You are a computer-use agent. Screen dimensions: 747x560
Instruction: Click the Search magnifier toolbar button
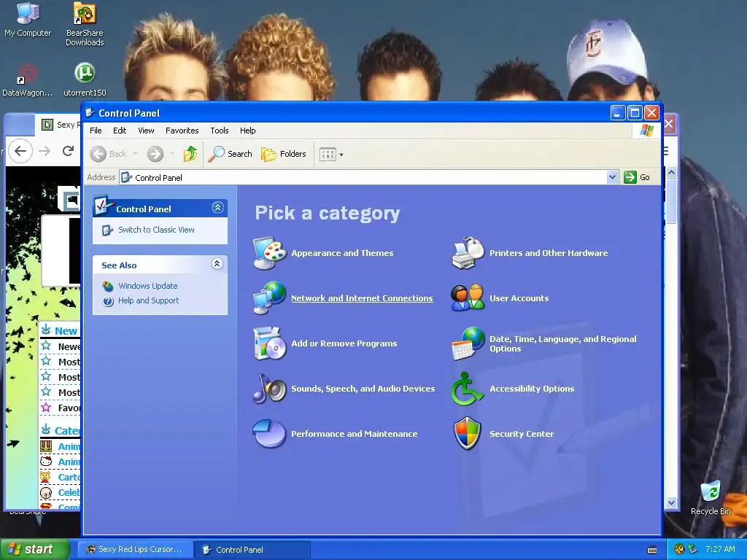pyautogui.click(x=231, y=154)
